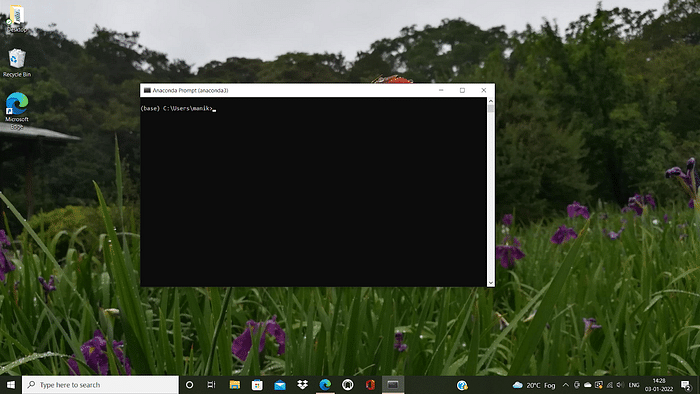Click the command line at (base) C:\Users\manik>
Image resolution: width=700 pixels, height=394 pixels.
(178, 108)
